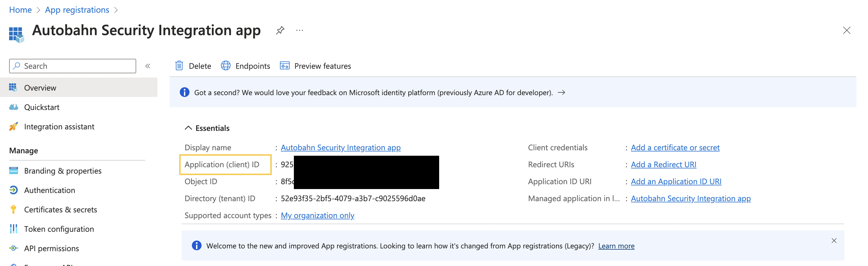Click the Delete trash can icon
Viewport: 868px width, 266px height.
click(179, 66)
